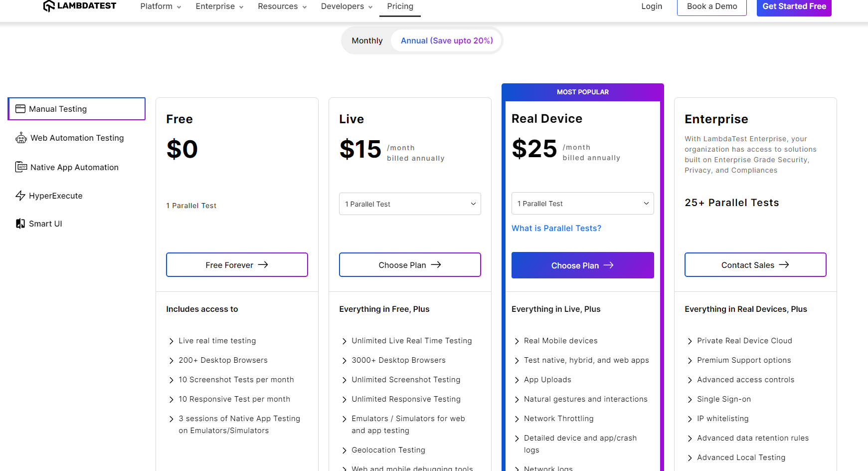The image size is (868, 471).
Task: Click the Free plan "$0" price
Action: point(182,149)
